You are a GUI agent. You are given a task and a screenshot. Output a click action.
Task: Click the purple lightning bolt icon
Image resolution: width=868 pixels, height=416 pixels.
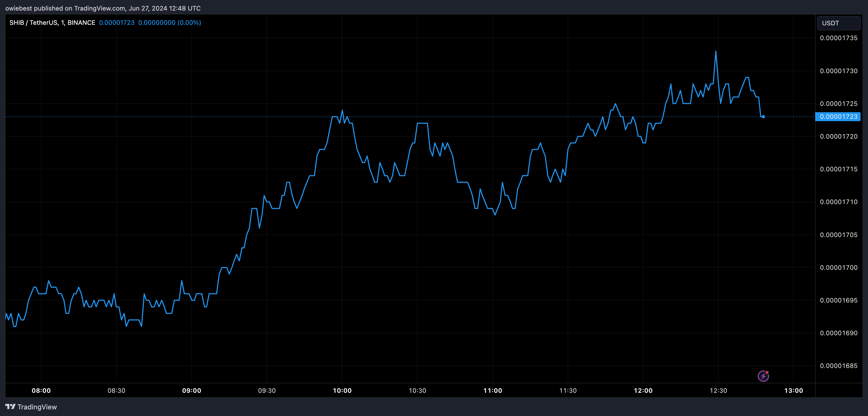(763, 376)
